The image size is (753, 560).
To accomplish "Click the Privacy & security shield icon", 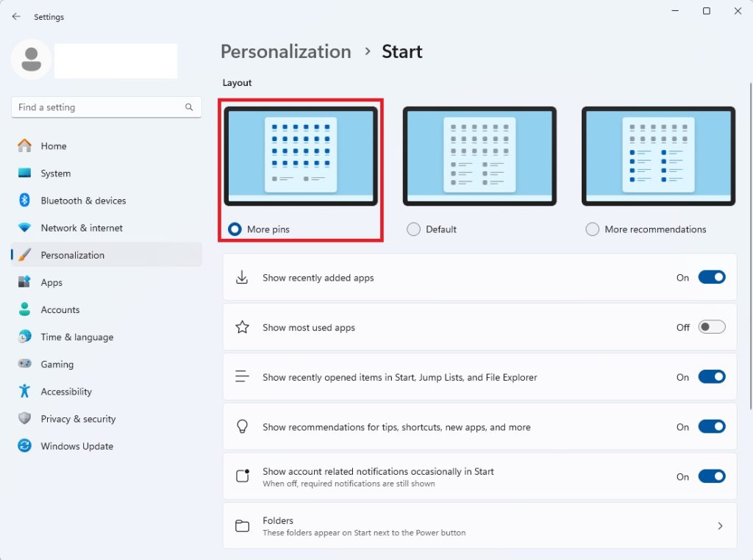I will pos(24,418).
